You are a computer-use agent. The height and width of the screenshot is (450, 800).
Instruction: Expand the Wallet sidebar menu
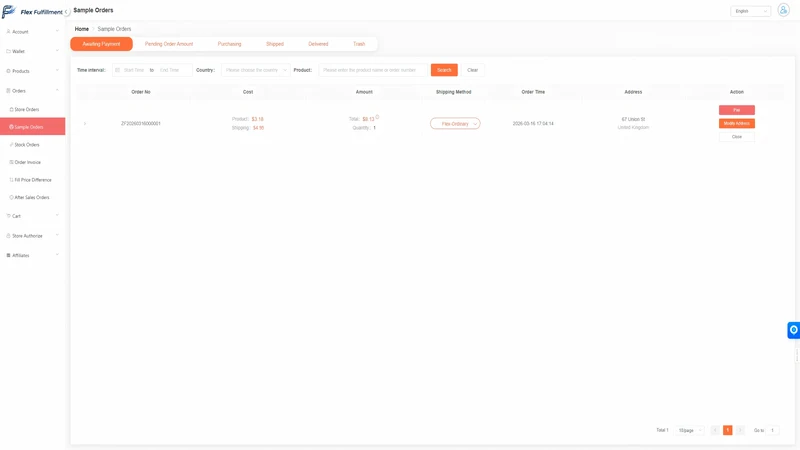33,51
